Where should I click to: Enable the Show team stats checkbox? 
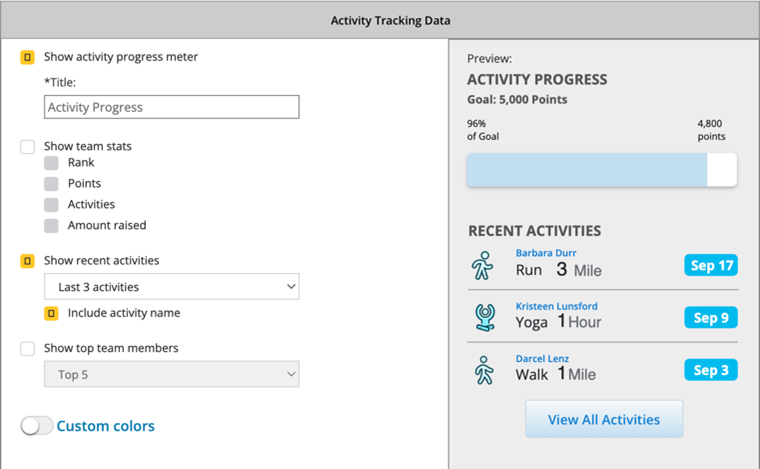coord(28,146)
